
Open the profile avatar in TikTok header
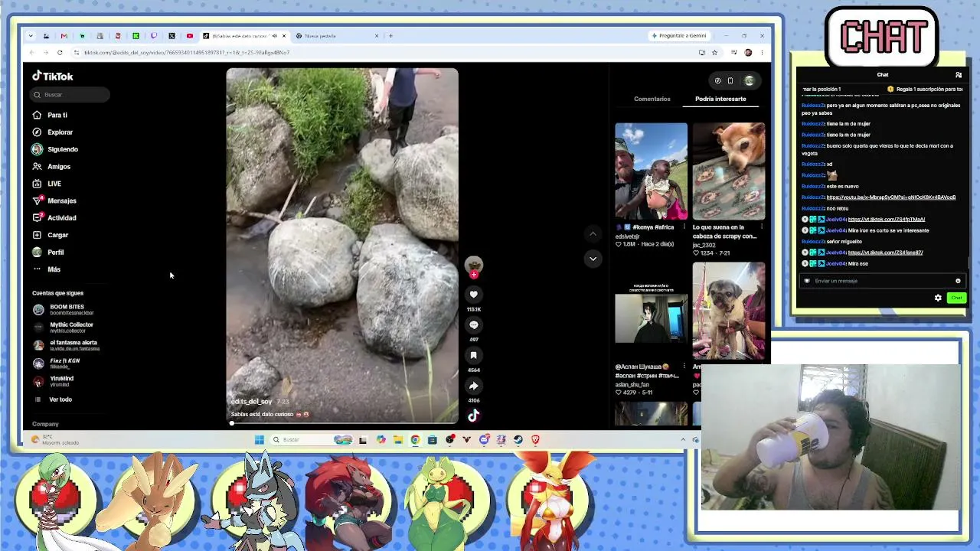pos(750,80)
